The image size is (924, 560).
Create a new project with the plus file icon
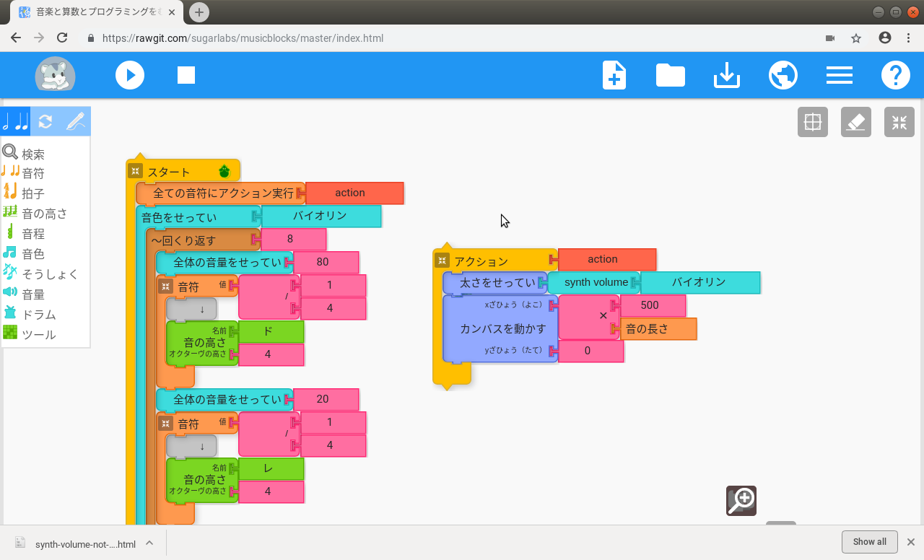click(614, 75)
